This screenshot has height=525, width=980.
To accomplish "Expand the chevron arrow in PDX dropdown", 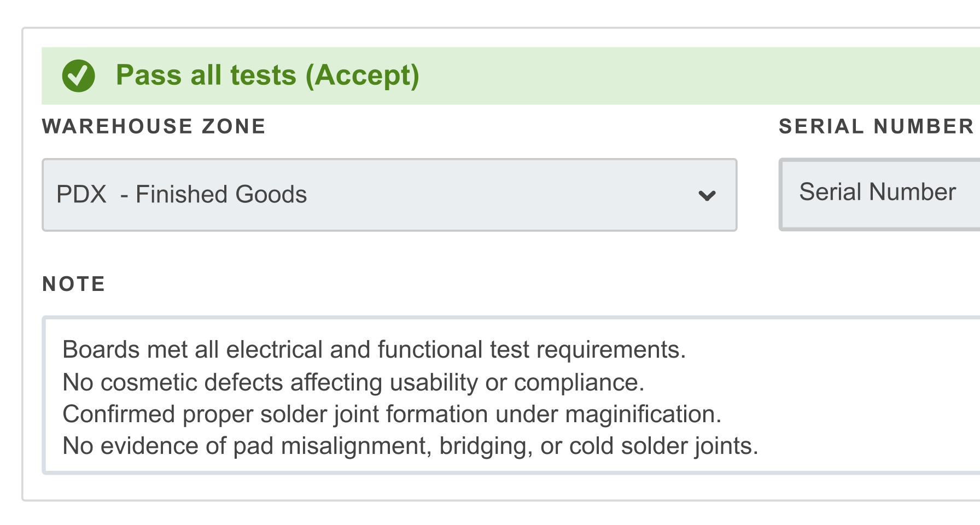I will [707, 195].
